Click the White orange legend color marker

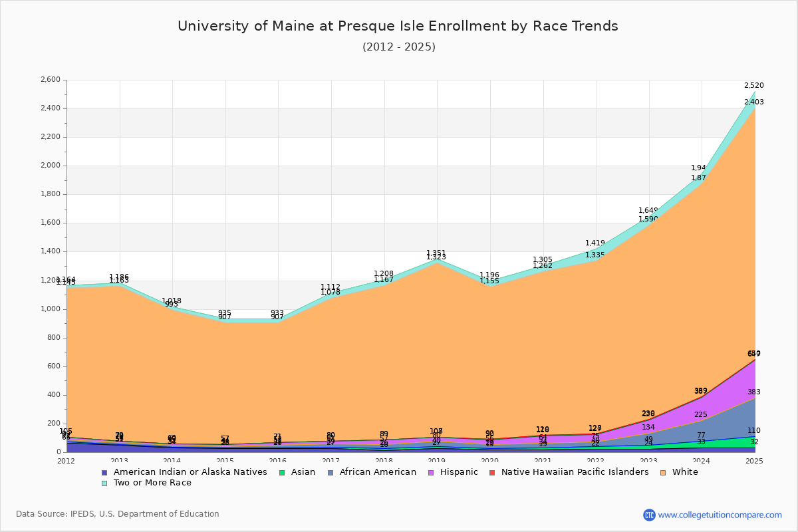pos(663,472)
